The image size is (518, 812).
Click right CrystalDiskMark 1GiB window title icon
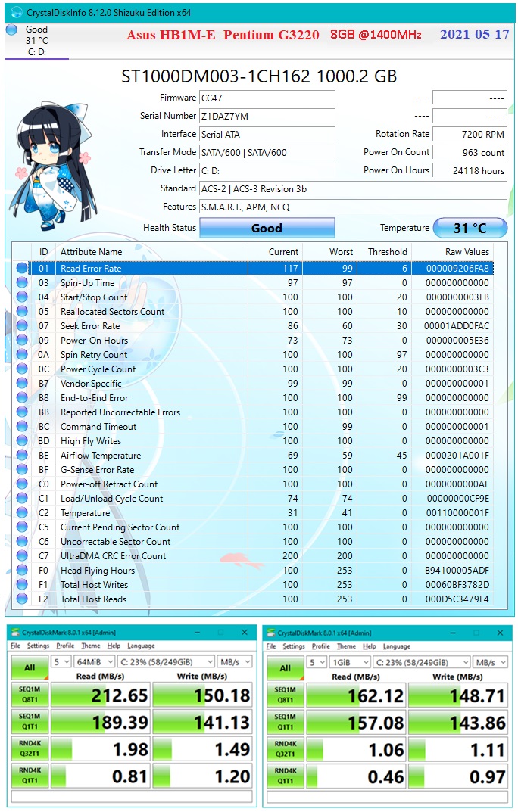click(x=271, y=633)
